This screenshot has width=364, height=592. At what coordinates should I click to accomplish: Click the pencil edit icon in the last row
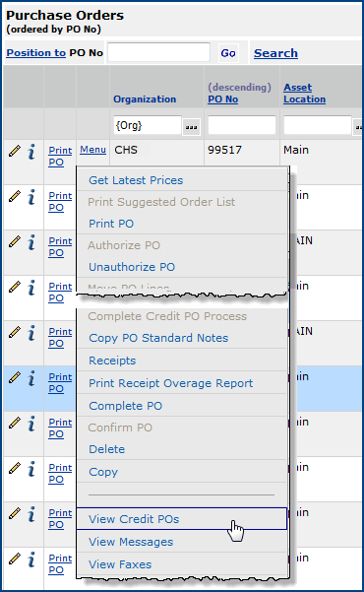click(15, 559)
